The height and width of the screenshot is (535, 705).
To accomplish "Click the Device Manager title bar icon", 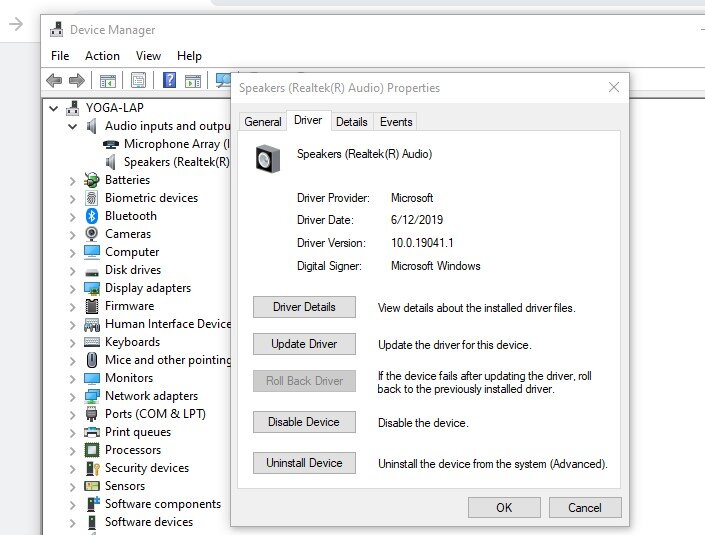I will [x=57, y=29].
